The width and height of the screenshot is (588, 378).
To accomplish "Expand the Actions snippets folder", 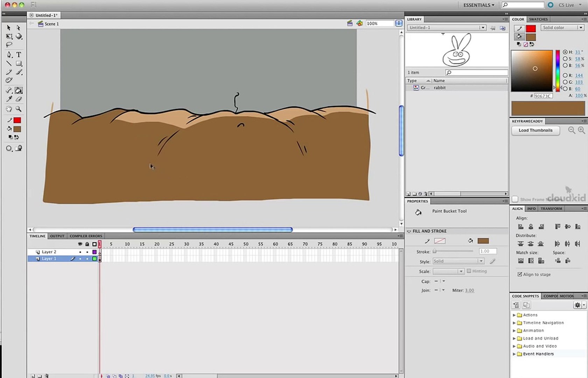I will point(514,315).
